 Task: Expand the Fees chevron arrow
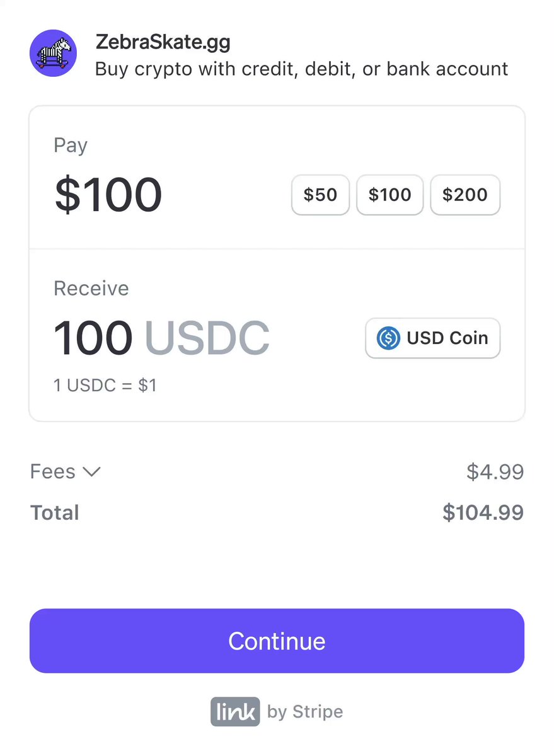point(92,472)
